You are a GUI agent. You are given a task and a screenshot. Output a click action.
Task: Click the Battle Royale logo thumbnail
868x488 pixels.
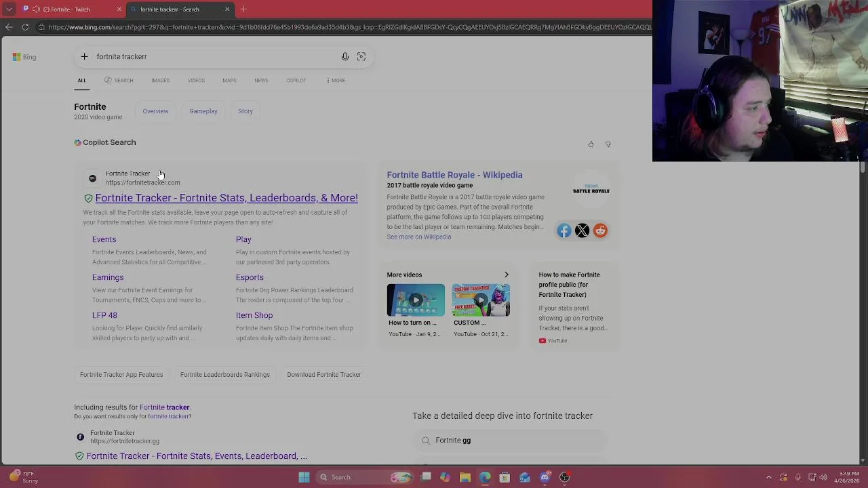point(591,190)
